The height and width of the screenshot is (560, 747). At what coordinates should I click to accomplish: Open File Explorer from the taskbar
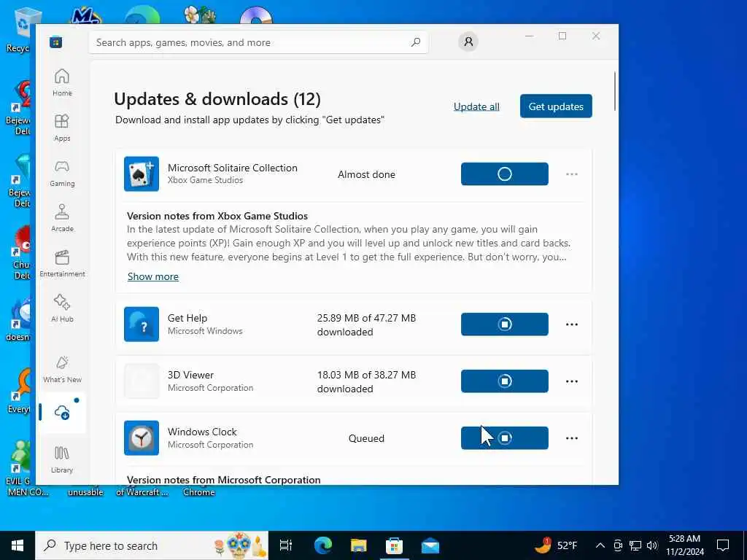pyautogui.click(x=358, y=545)
